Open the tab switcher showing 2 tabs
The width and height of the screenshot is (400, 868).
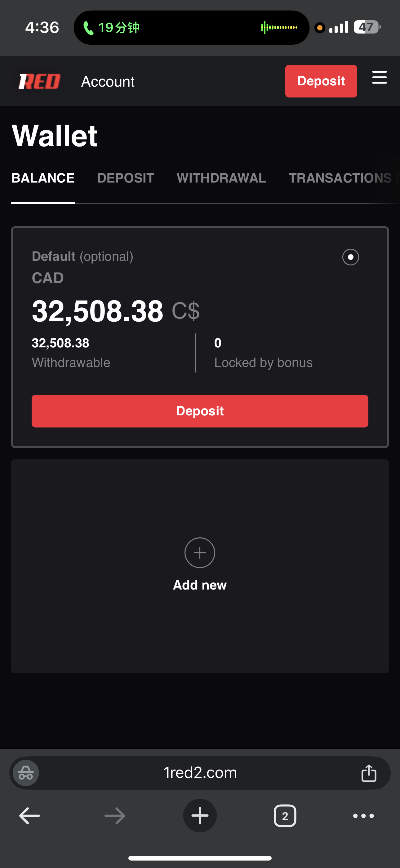285,816
